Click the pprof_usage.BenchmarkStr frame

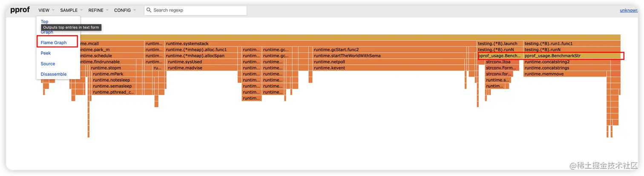pyautogui.click(x=572, y=56)
